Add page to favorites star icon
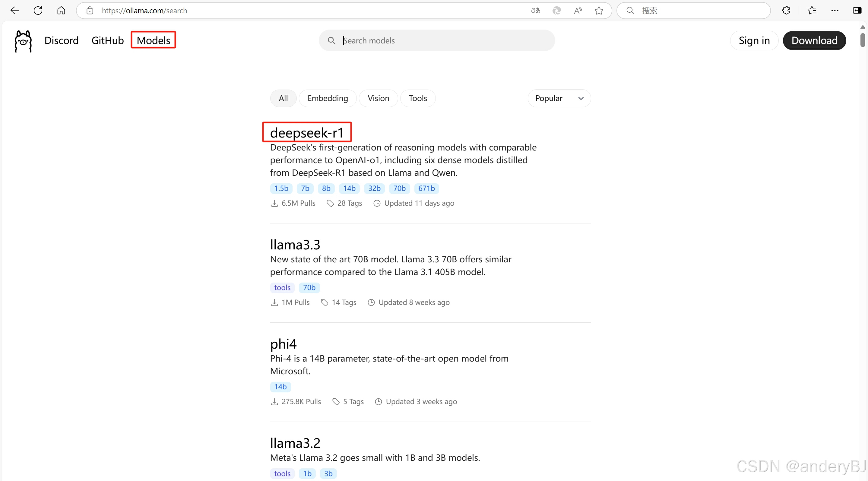This screenshot has height=481, width=868. click(599, 11)
